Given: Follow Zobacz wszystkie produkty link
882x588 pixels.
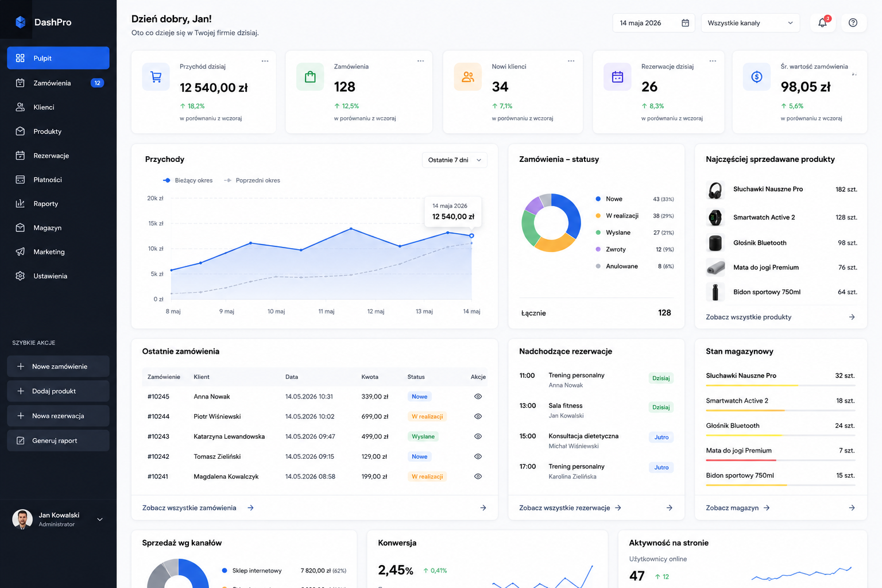Looking at the screenshot, I should point(748,317).
